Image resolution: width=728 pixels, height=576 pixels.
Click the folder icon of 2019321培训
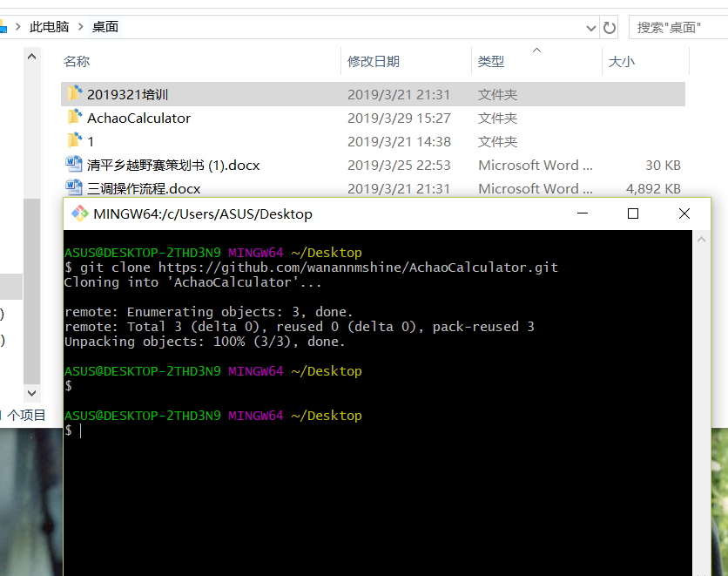(x=75, y=93)
